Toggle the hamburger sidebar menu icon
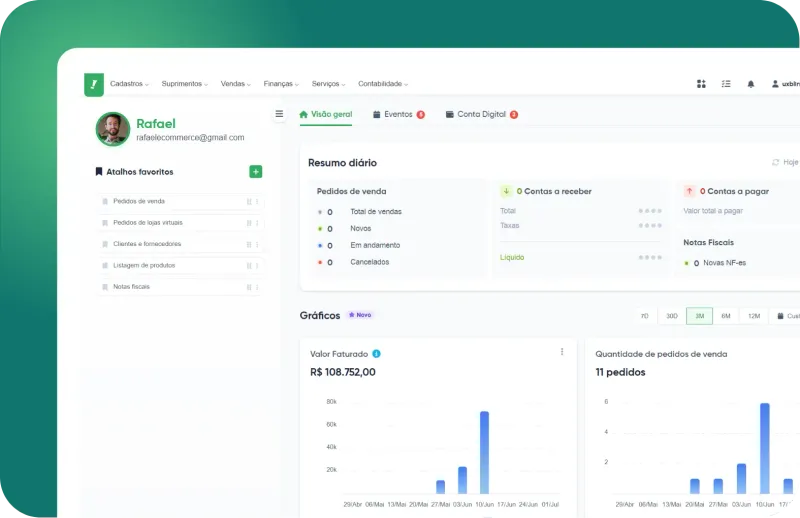 (279, 114)
